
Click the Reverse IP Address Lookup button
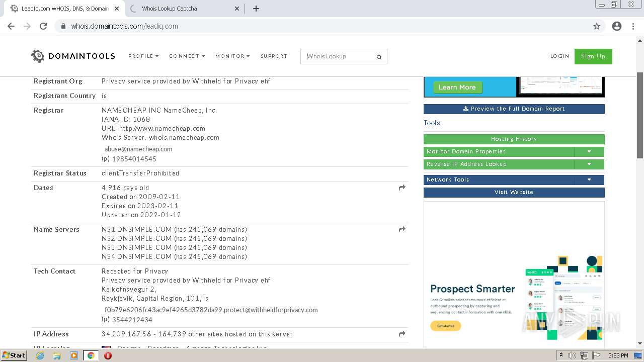tap(499, 164)
